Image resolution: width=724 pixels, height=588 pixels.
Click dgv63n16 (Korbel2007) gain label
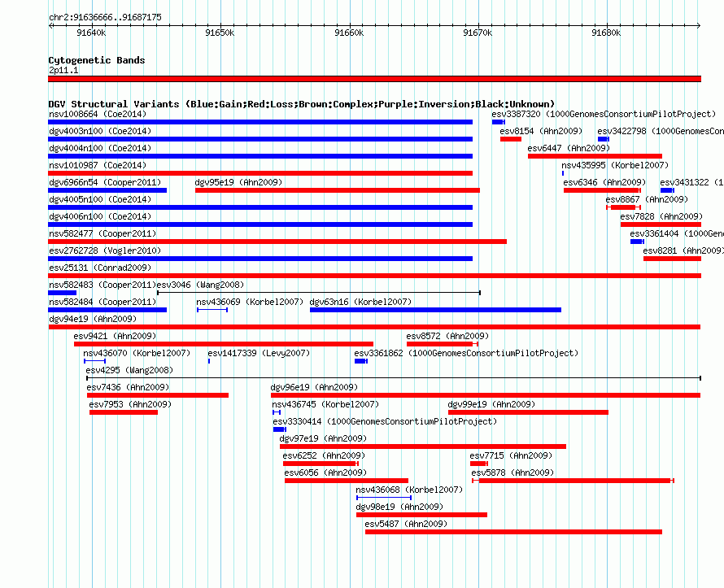pyautogui.click(x=360, y=302)
